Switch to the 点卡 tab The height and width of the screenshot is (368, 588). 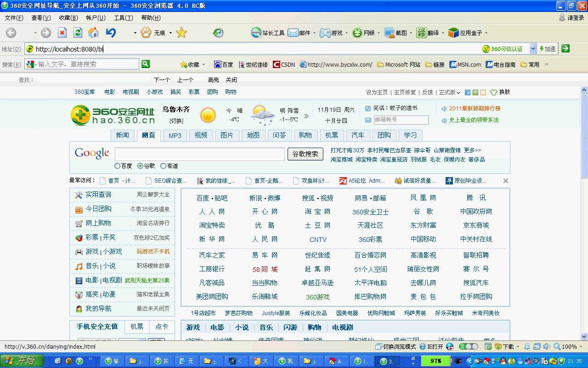162,327
